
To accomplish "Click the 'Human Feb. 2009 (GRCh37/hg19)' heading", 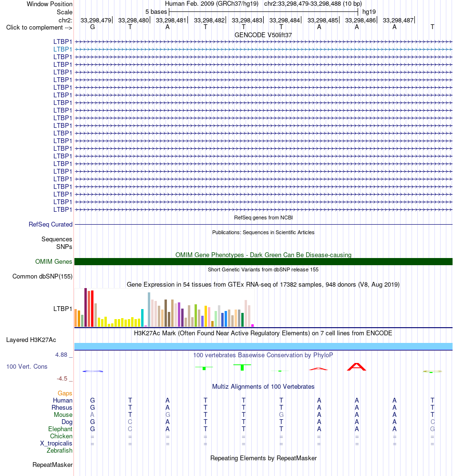I will 212,4.
